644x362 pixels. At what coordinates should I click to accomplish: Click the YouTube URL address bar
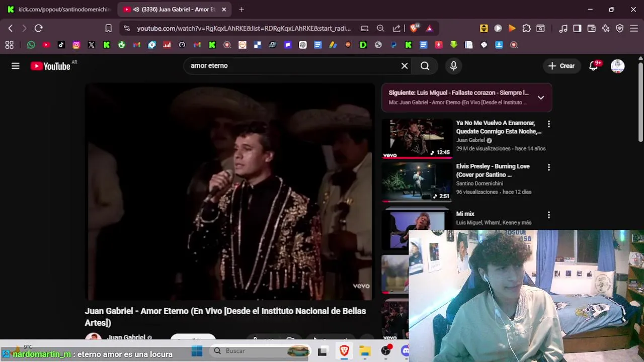(244, 29)
